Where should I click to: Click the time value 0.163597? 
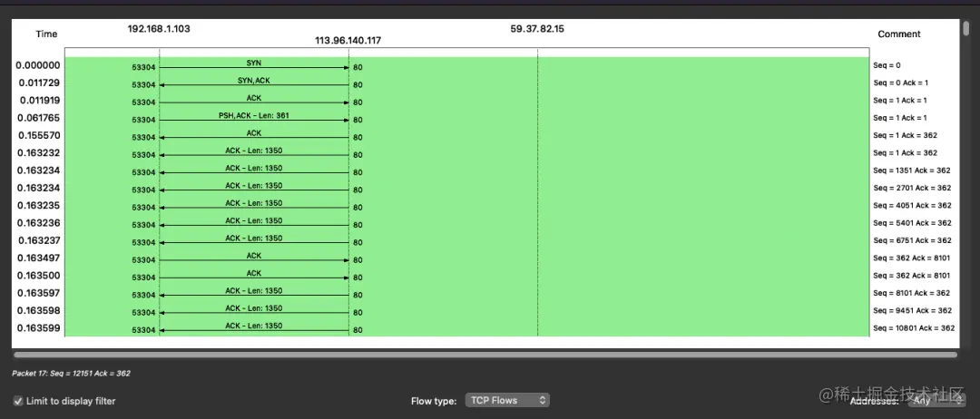click(x=39, y=292)
